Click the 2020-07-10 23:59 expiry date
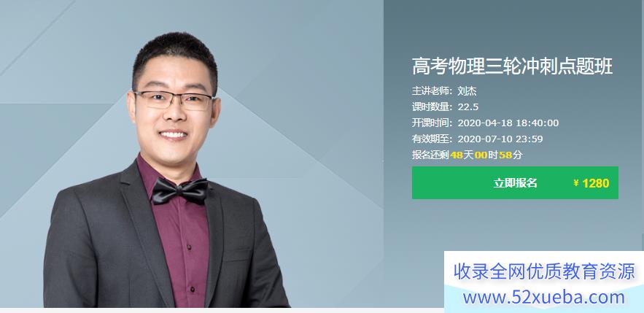644x313 pixels. (x=500, y=139)
